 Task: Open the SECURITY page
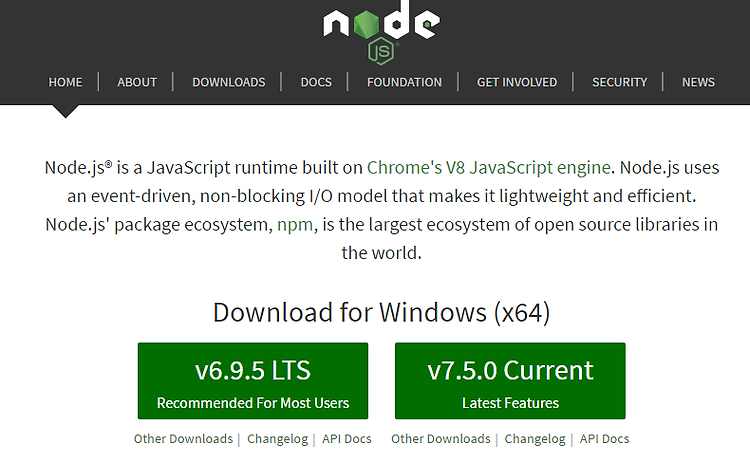click(x=619, y=82)
